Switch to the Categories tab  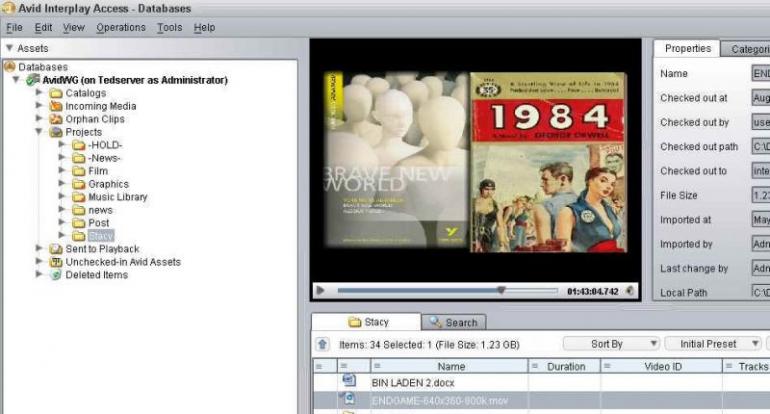[746, 49]
